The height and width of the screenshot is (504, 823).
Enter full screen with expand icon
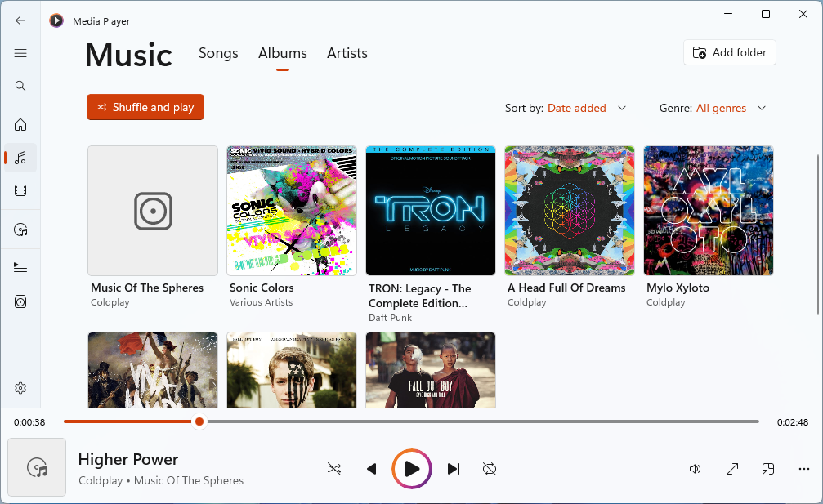click(732, 469)
